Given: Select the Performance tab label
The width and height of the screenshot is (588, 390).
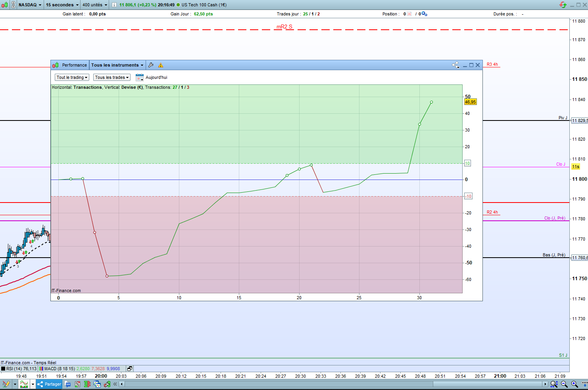Looking at the screenshot, I should (74, 65).
